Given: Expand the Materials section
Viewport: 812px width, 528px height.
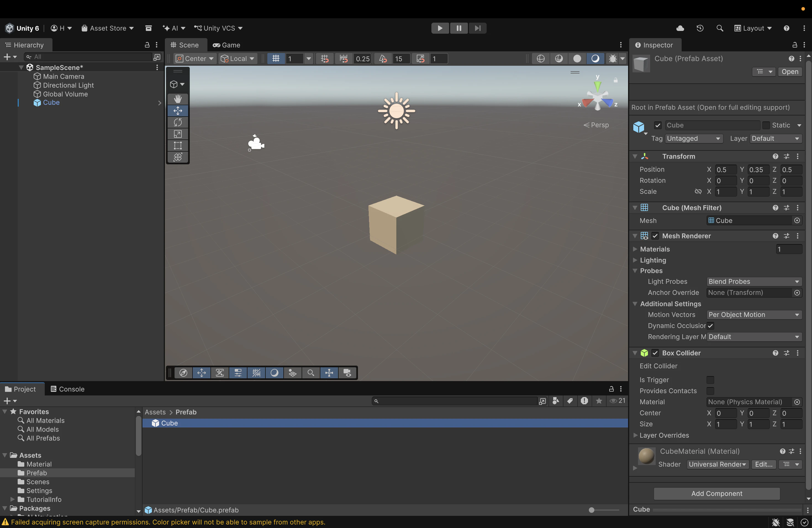Looking at the screenshot, I should coord(635,249).
